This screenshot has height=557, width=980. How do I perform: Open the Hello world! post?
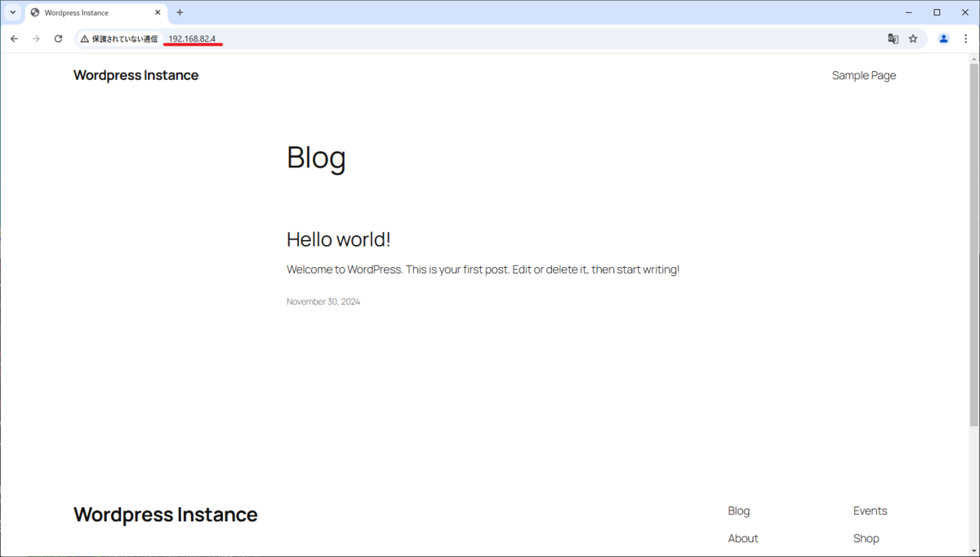coord(339,239)
